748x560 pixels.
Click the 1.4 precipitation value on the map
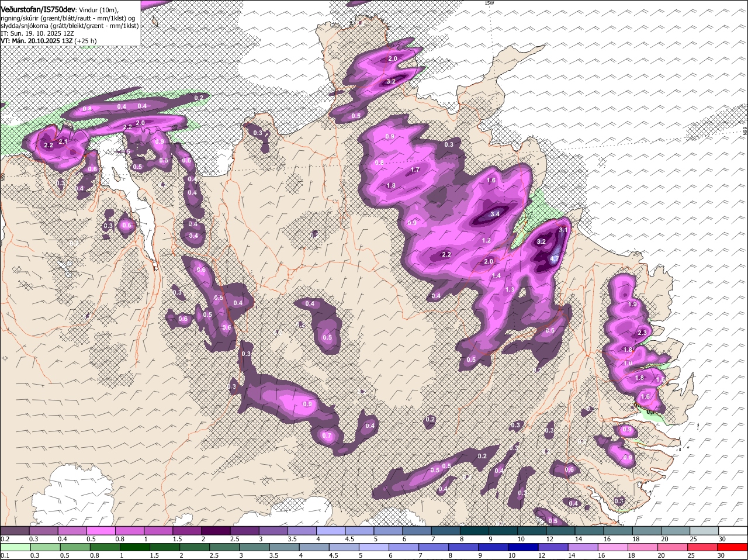tap(497, 276)
